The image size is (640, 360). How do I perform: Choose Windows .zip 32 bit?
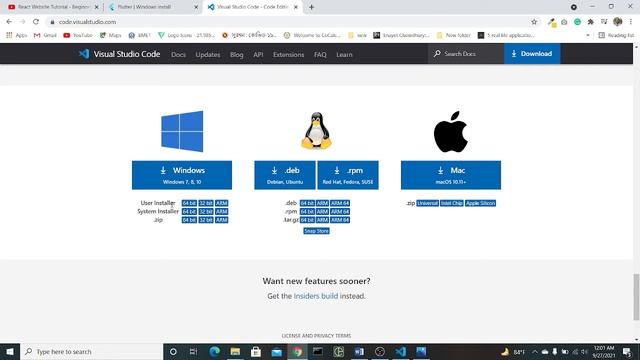pyautogui.click(x=206, y=220)
